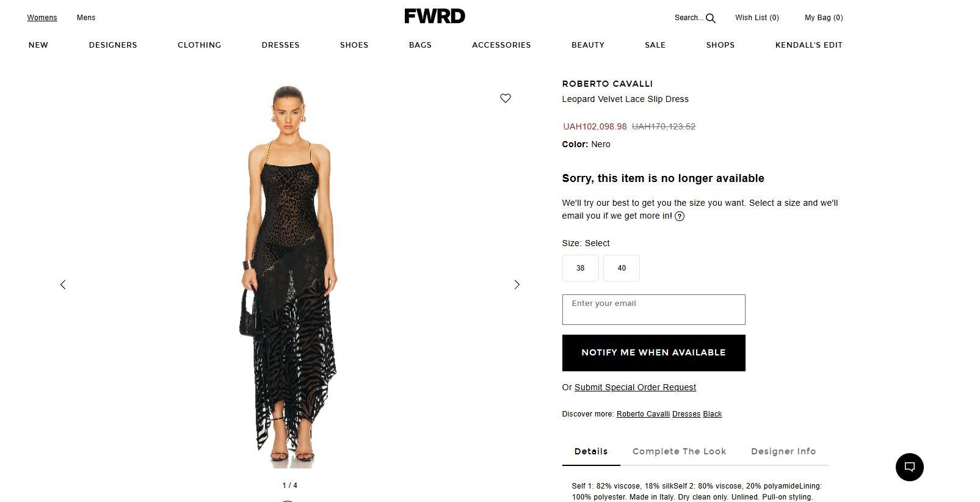980x502 pixels.
Task: Select size 38
Action: [x=580, y=268]
